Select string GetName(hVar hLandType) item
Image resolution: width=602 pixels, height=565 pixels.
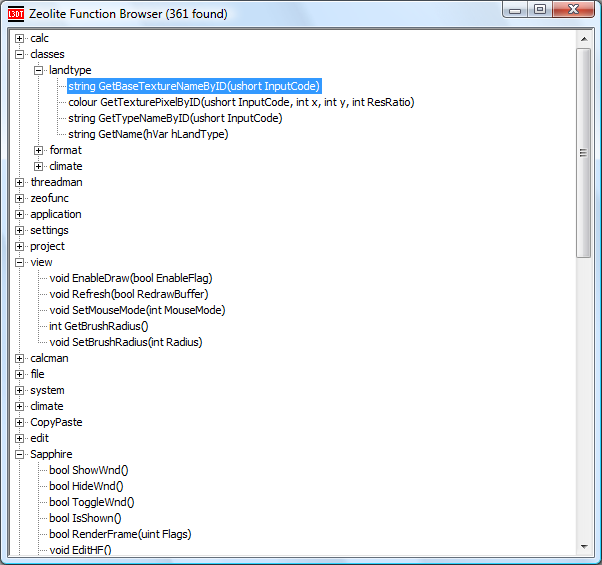(148, 134)
